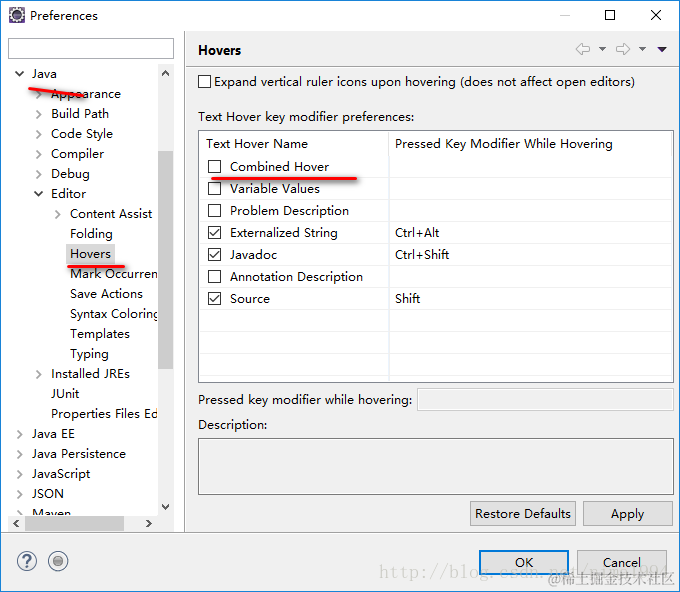The width and height of the screenshot is (680, 592).
Task: Select Folding in the preferences tree
Action: click(91, 234)
